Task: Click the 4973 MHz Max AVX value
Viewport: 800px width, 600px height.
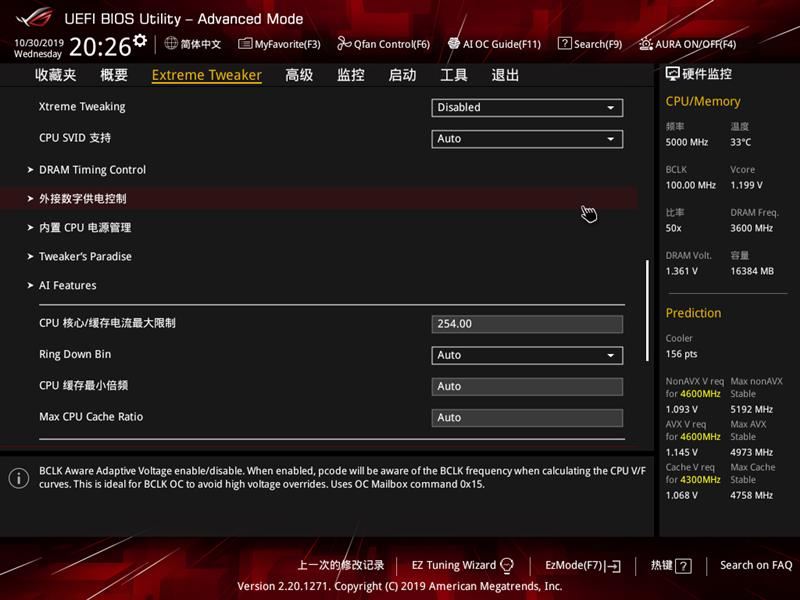Action: [x=752, y=453]
